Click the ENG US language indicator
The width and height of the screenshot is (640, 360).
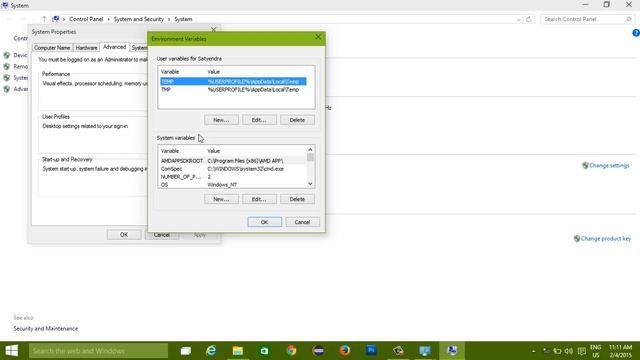coord(596,351)
